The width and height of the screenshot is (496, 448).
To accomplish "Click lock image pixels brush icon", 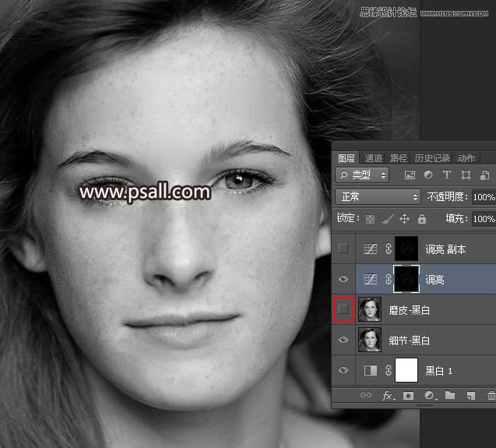I will (388, 220).
